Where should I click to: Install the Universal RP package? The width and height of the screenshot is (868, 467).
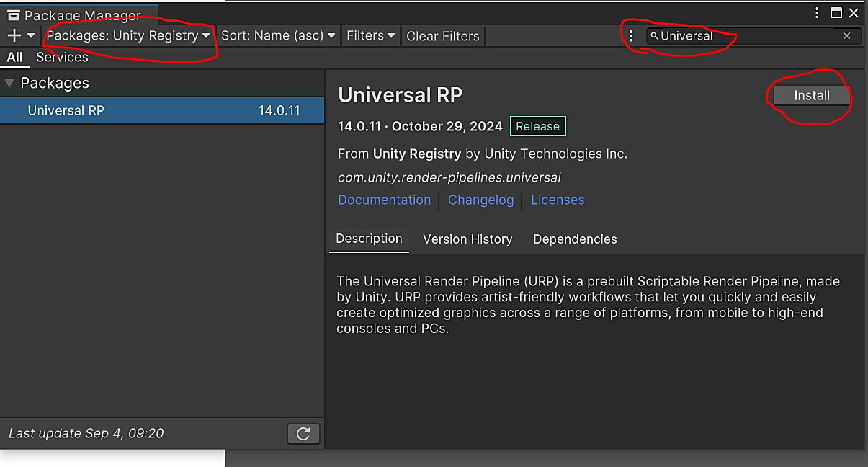(x=811, y=95)
